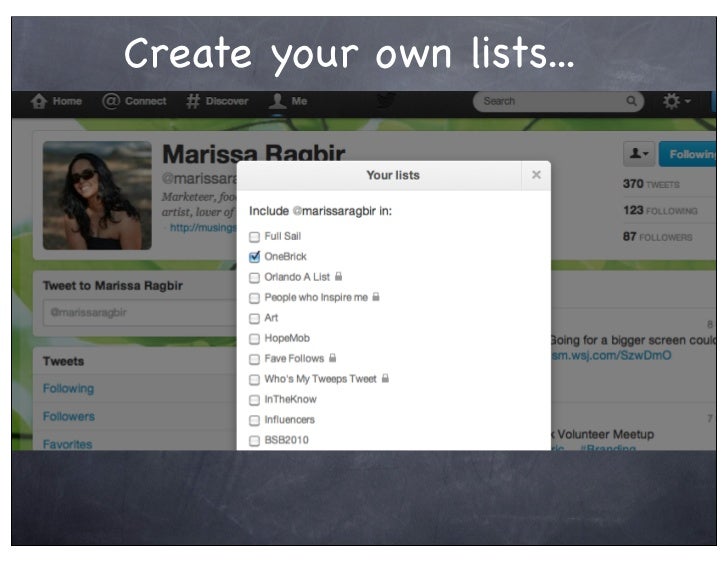The height and width of the screenshot is (563, 728).
Task: Click the BSB2010 list label
Action: (286, 440)
